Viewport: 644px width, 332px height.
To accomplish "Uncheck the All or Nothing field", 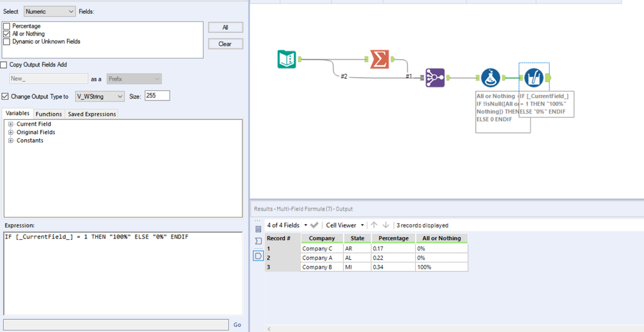I will pyautogui.click(x=6, y=34).
